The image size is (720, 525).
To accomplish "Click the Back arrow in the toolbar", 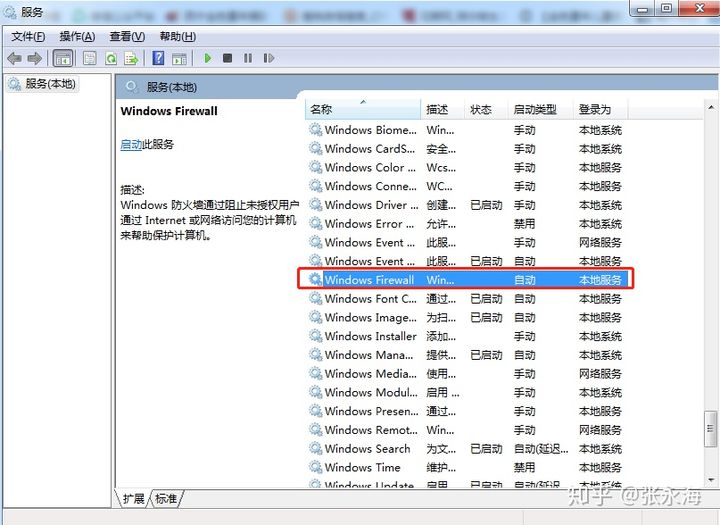I will [x=14, y=59].
